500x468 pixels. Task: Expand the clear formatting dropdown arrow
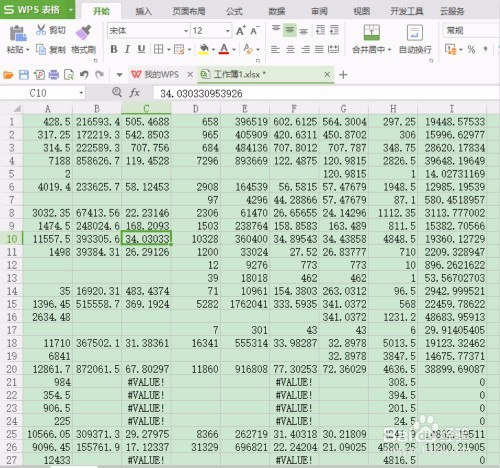point(258,50)
